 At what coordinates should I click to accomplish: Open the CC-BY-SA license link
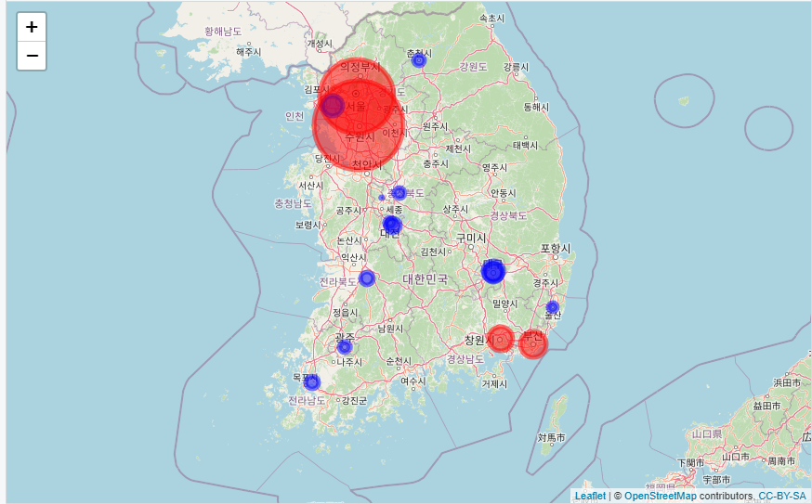click(782, 496)
